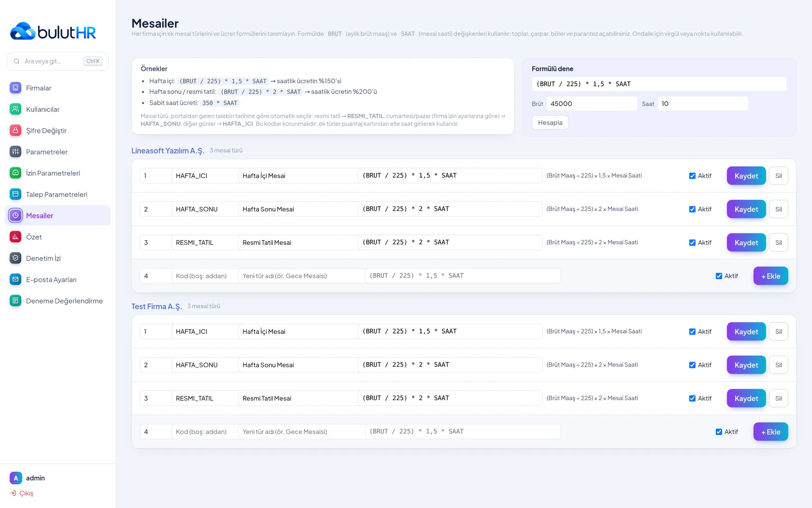Click Test Firma new type name field

[x=301, y=432]
